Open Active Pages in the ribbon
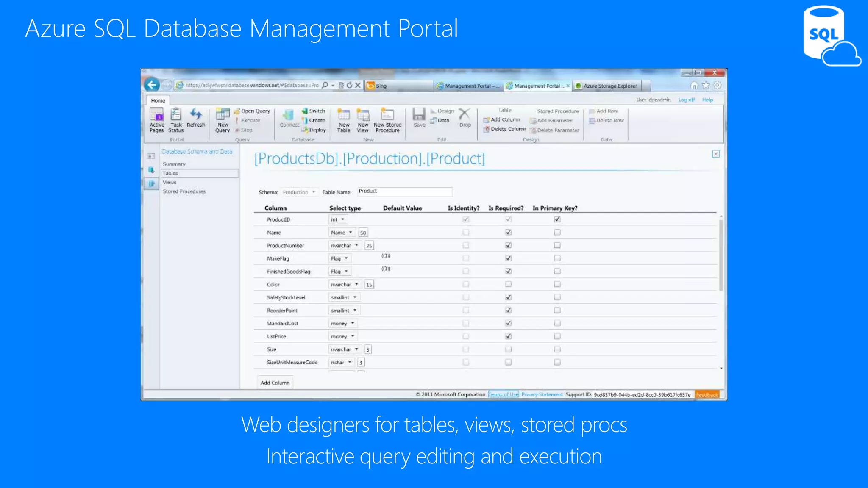Screen dimensions: 868x488 coord(156,120)
